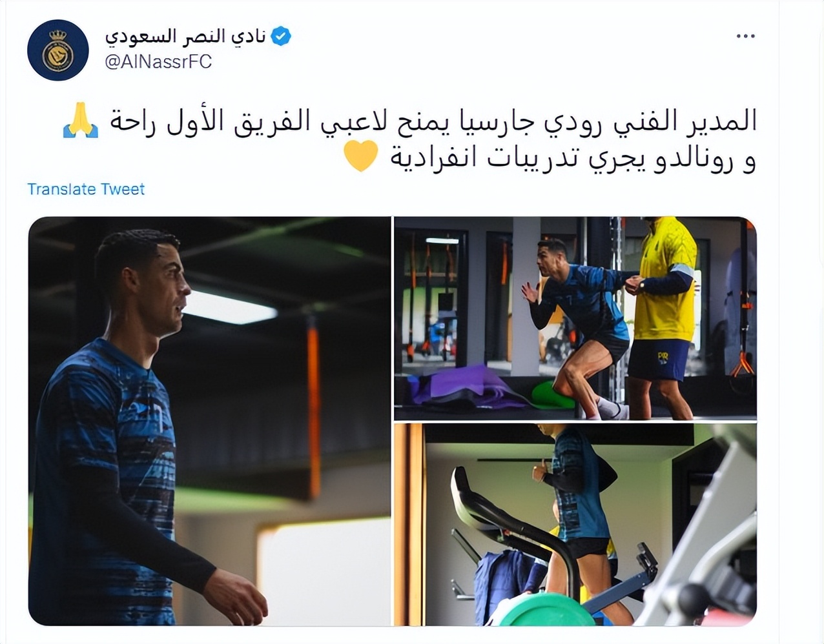Viewport: 824px width, 644px height.
Task: Open the three-dot more options menu
Action: point(745,36)
